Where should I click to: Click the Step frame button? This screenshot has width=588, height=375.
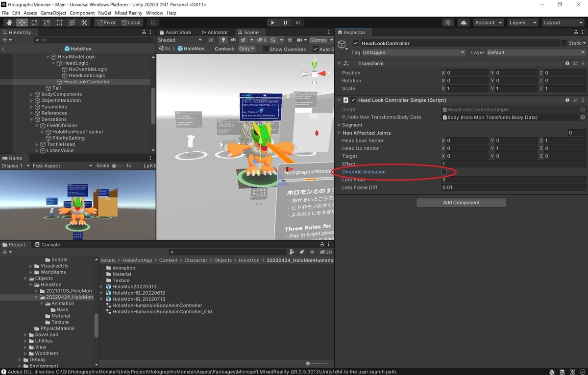pos(297,23)
